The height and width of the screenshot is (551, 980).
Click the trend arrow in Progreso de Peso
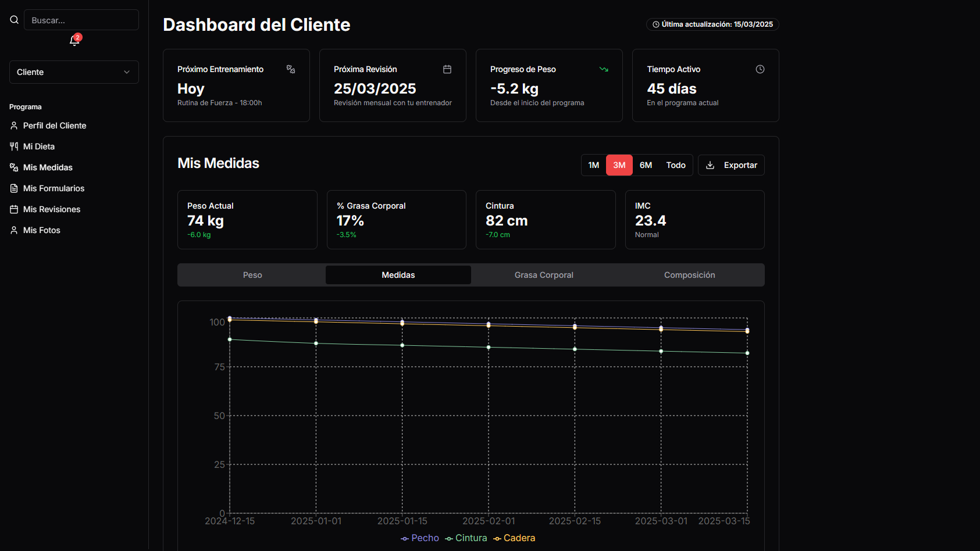tap(604, 69)
